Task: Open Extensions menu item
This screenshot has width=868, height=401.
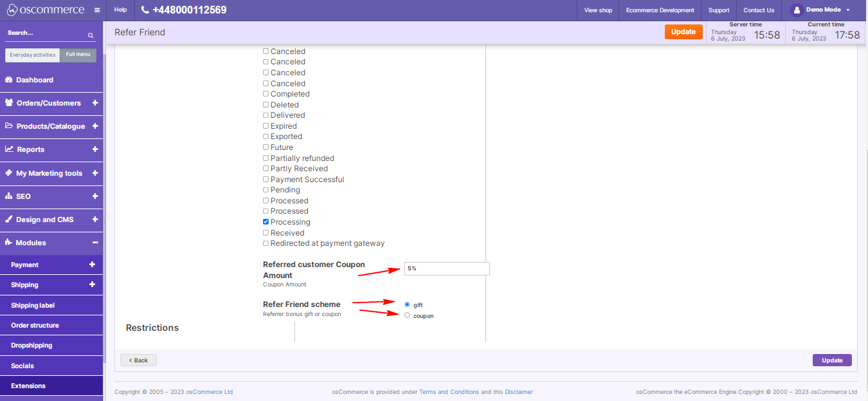Action: [x=51, y=386]
